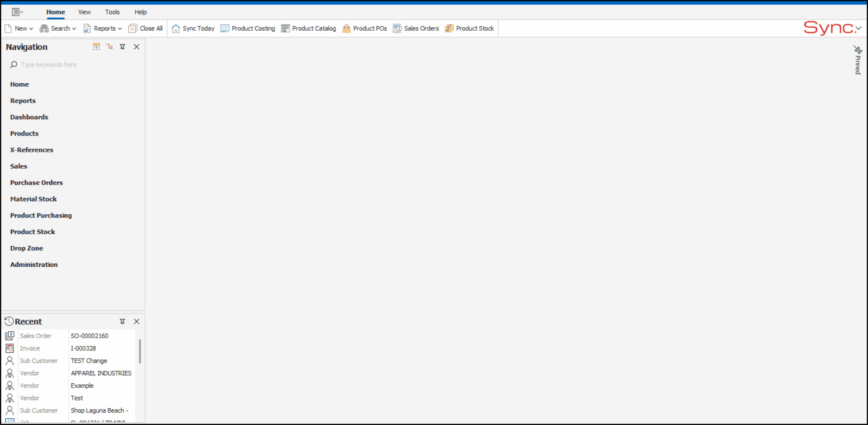868x425 pixels.
Task: Open Purchase Orders in Navigation
Action: pos(37,183)
